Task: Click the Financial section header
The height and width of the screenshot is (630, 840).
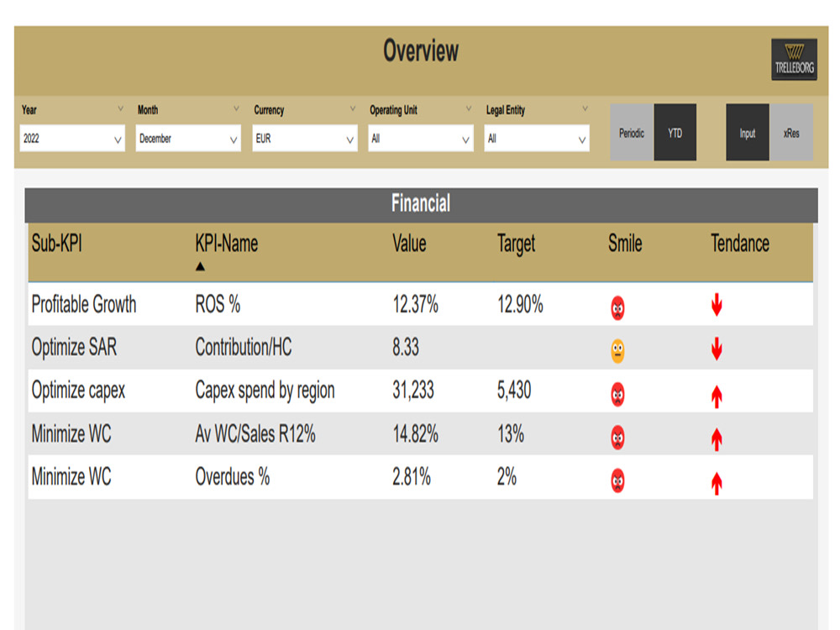Action: tap(420, 203)
